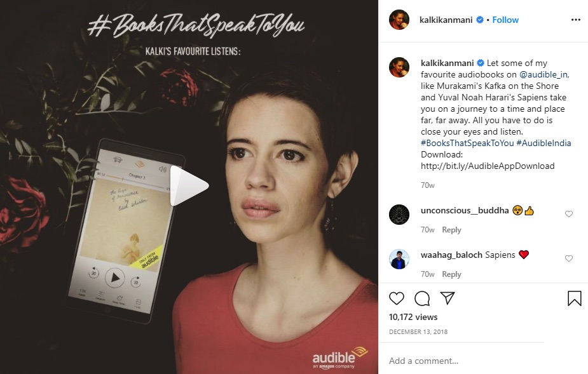Click the Add a comment field

click(465, 361)
